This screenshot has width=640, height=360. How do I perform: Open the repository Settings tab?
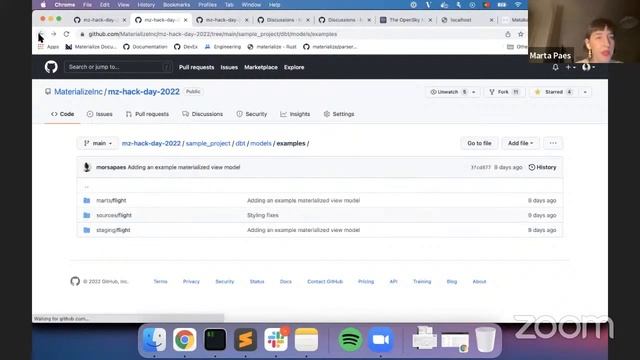pyautogui.click(x=339, y=114)
